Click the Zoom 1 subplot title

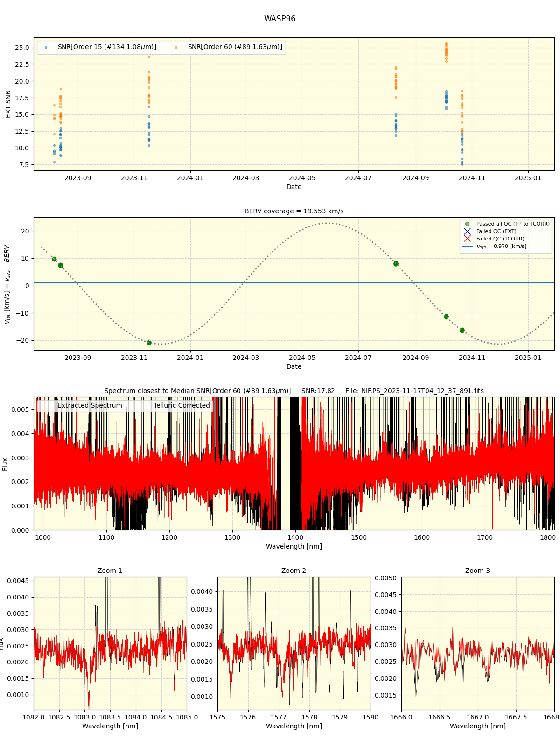[110, 571]
